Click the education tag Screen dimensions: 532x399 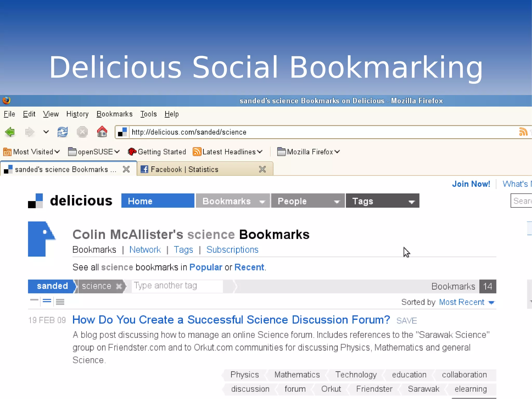click(409, 375)
